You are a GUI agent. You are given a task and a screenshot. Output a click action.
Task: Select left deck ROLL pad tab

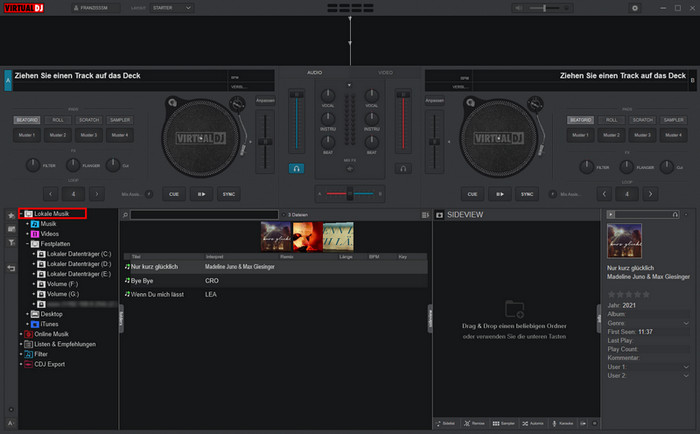click(58, 120)
